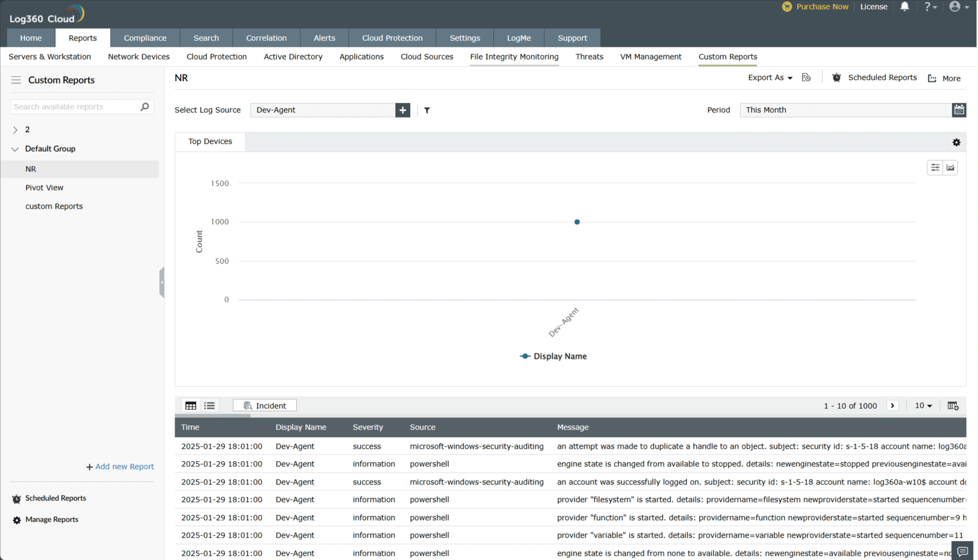Collapse the Custom Reports sidebar hamburger
Viewport: 978px width, 560px height.
click(16, 80)
